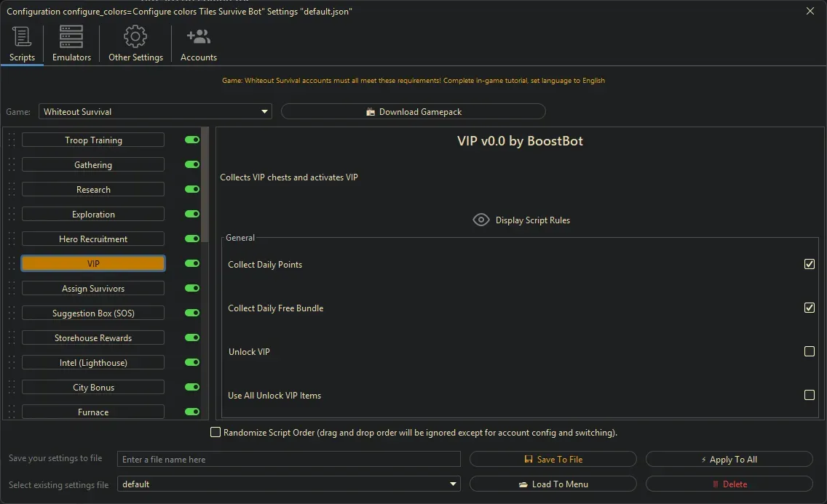Open the Scripts tab icon
Viewport: 827px width, 504px height.
22,36
